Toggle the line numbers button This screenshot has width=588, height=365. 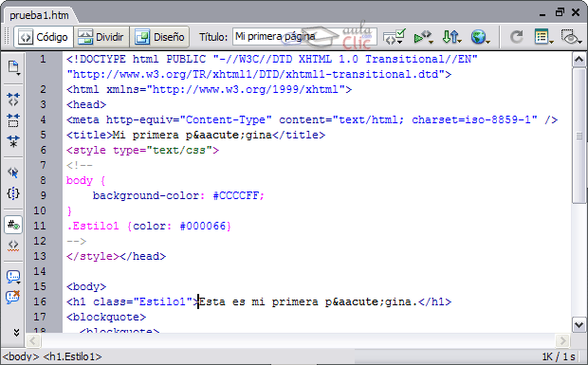[13, 225]
